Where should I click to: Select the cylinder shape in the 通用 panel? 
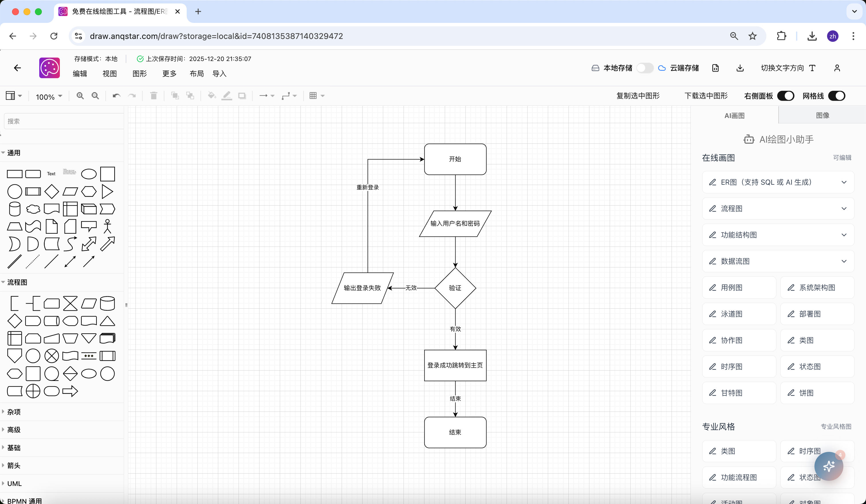pyautogui.click(x=14, y=209)
